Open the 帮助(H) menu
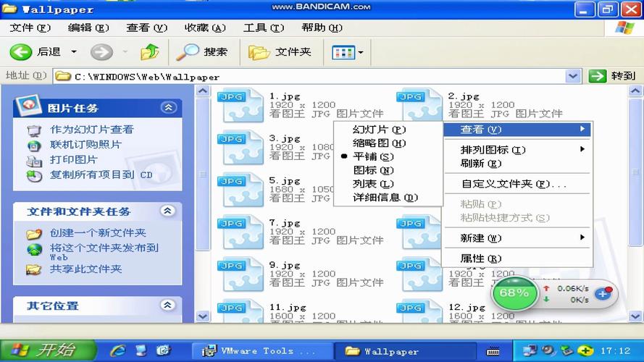 tap(322, 28)
